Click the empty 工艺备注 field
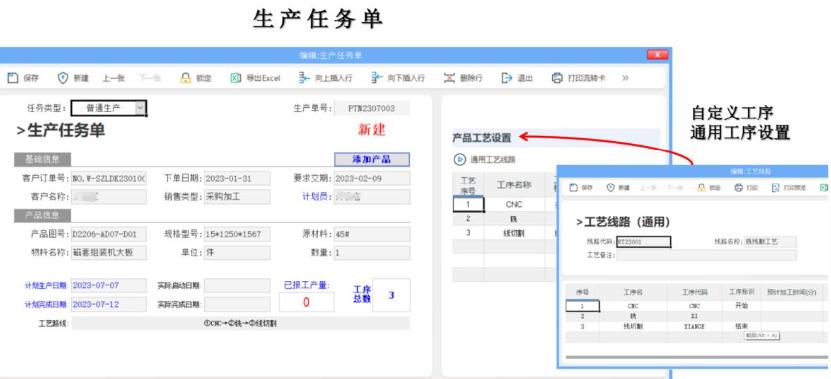The height and width of the screenshot is (379, 831). click(x=706, y=255)
